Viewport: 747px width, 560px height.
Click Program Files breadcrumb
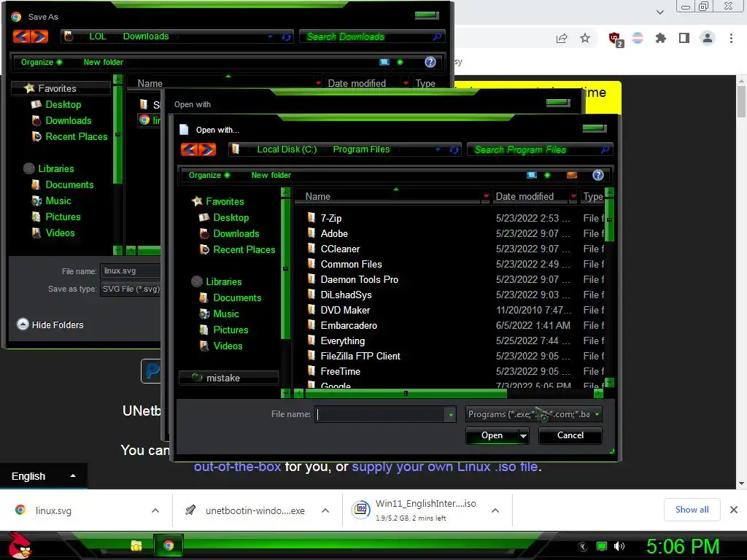pyautogui.click(x=361, y=149)
